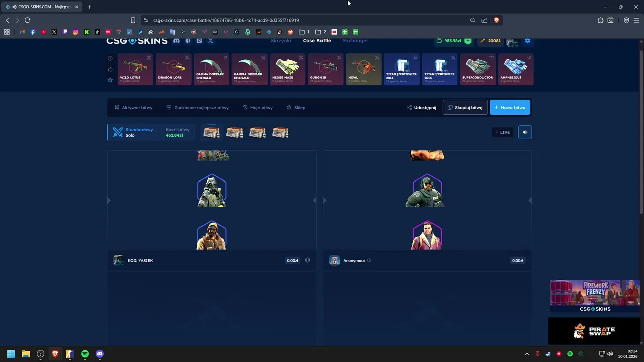Open Spotify from the taskbar
The image size is (644, 362).
click(85, 354)
